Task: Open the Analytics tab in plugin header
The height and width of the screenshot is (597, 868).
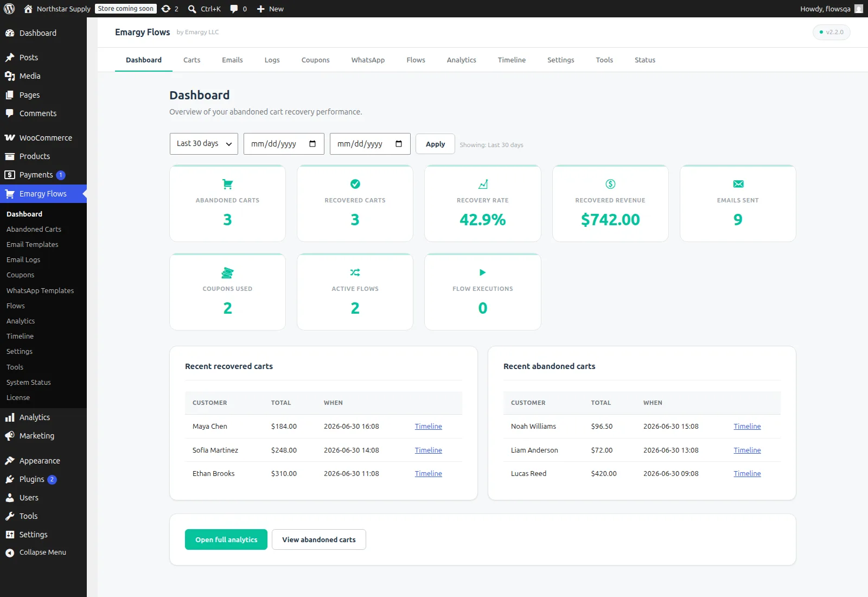Action: (x=462, y=60)
